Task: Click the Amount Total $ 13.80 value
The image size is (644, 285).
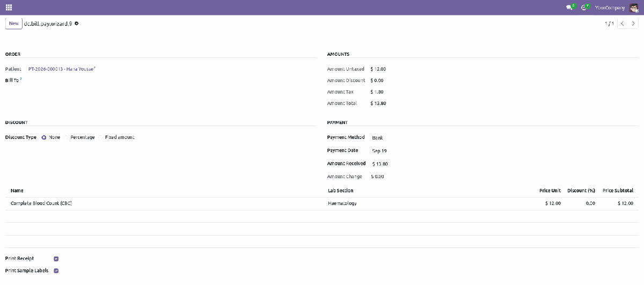Action: tap(378, 104)
